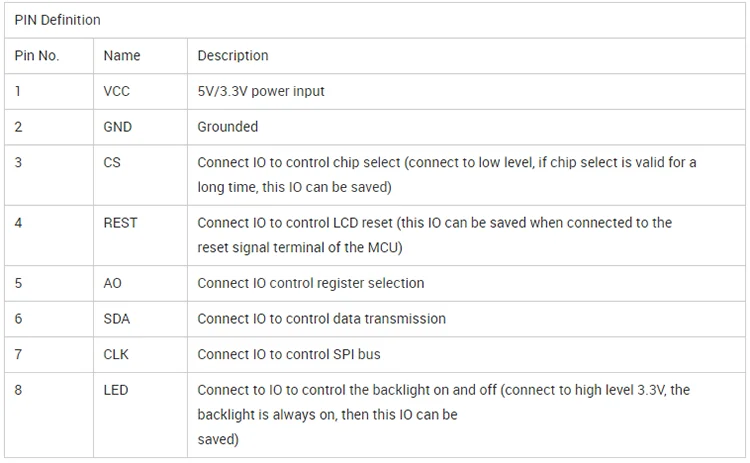Click the data transmission description text
750x463 pixels.
(x=321, y=319)
